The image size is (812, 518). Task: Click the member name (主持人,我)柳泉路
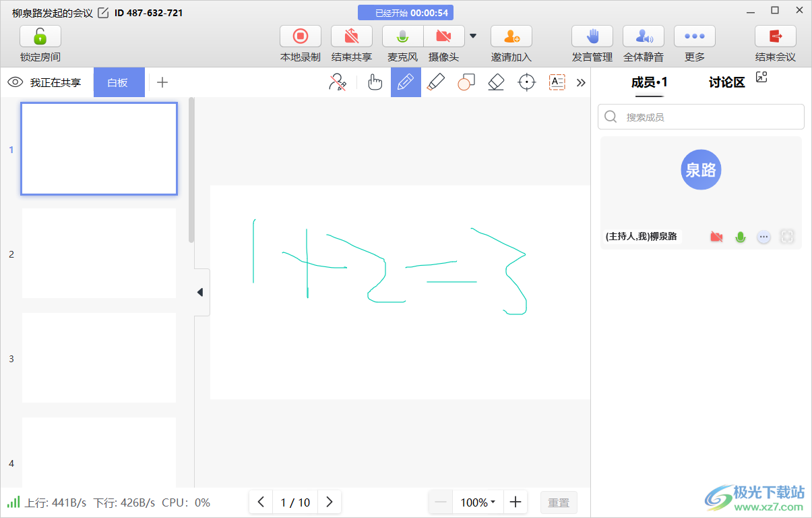[x=642, y=237]
